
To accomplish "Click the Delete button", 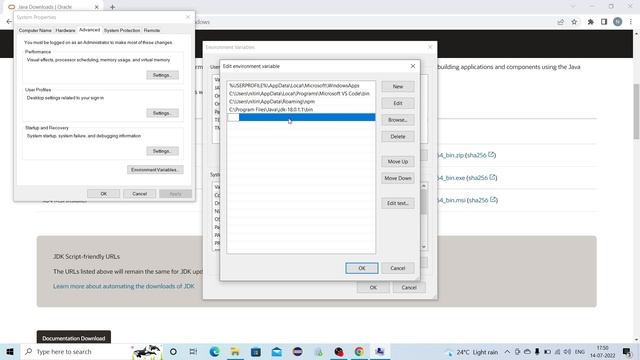I will pyautogui.click(x=398, y=137).
